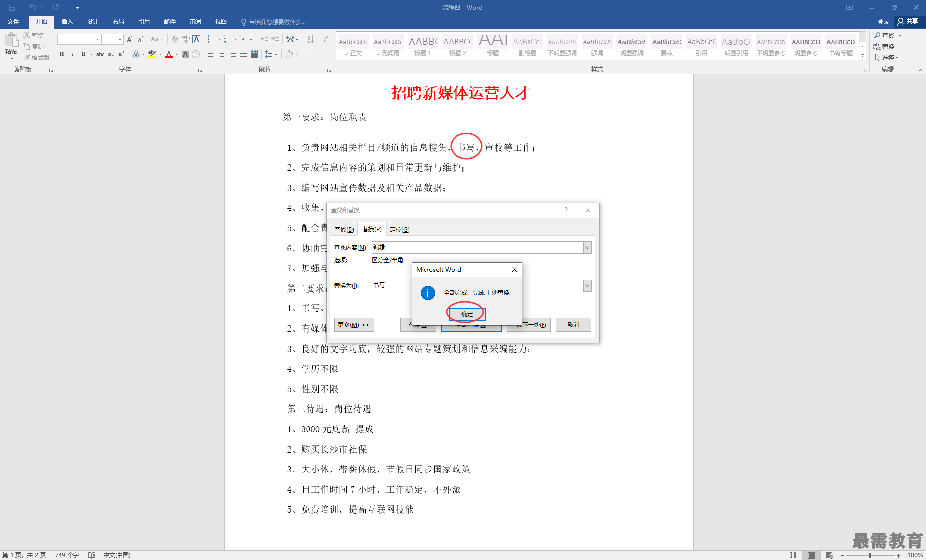Screen dimensions: 926x560
Task: Switch to Web Layout view in the status bar
Action: pyautogui.click(x=830, y=555)
